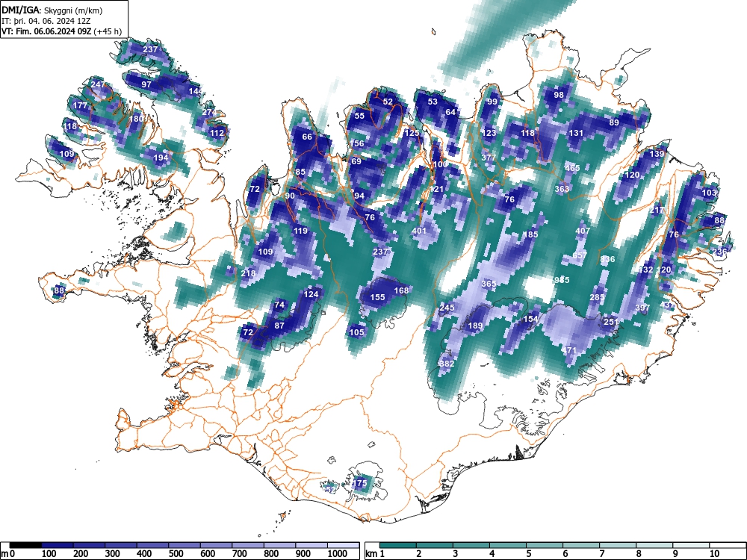The height and width of the screenshot is (560, 747).
Task: Click the visibility value 465 on the map
Action: click(572, 167)
